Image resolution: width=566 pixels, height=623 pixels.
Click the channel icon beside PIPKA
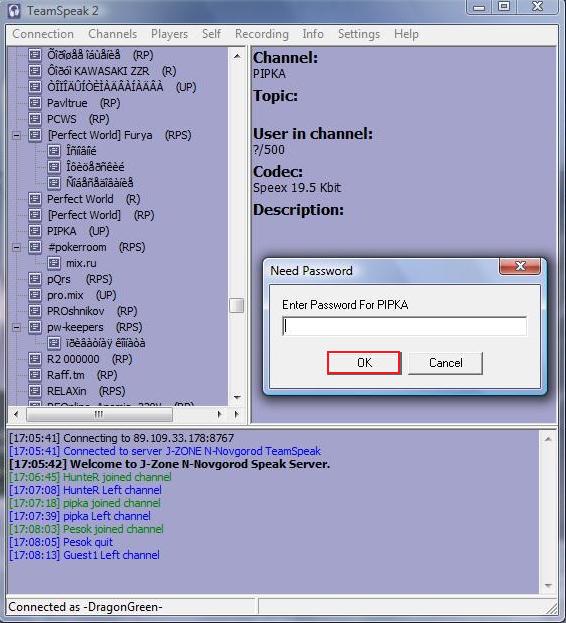click(35, 231)
